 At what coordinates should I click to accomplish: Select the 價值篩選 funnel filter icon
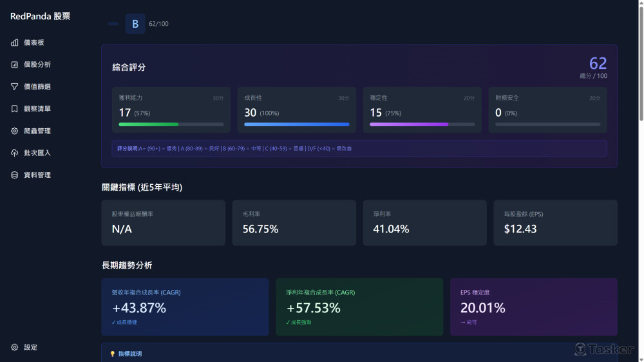pyautogui.click(x=14, y=86)
